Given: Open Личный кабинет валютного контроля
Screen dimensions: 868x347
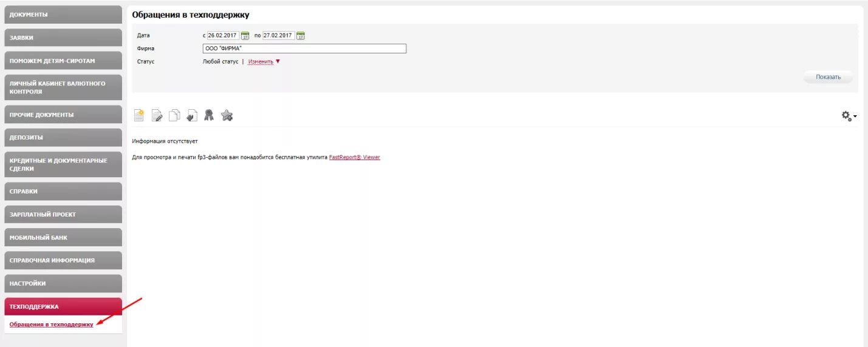Looking at the screenshot, I should click(63, 87).
